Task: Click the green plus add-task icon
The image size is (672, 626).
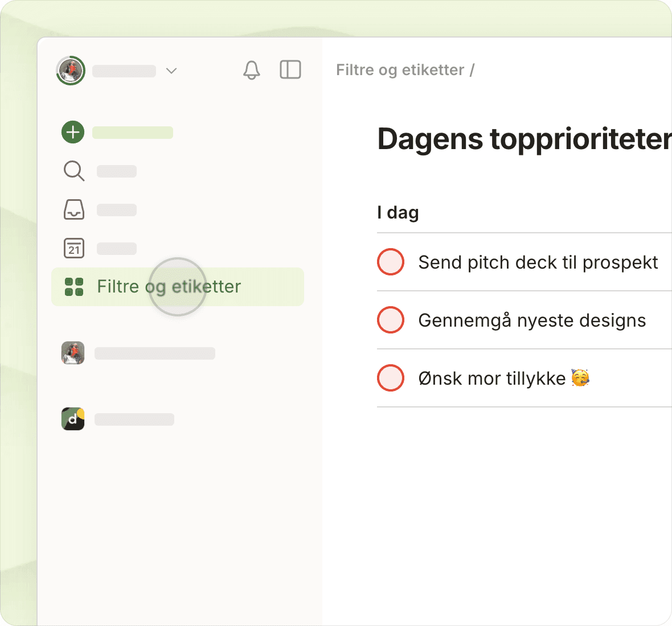Action: (73, 132)
